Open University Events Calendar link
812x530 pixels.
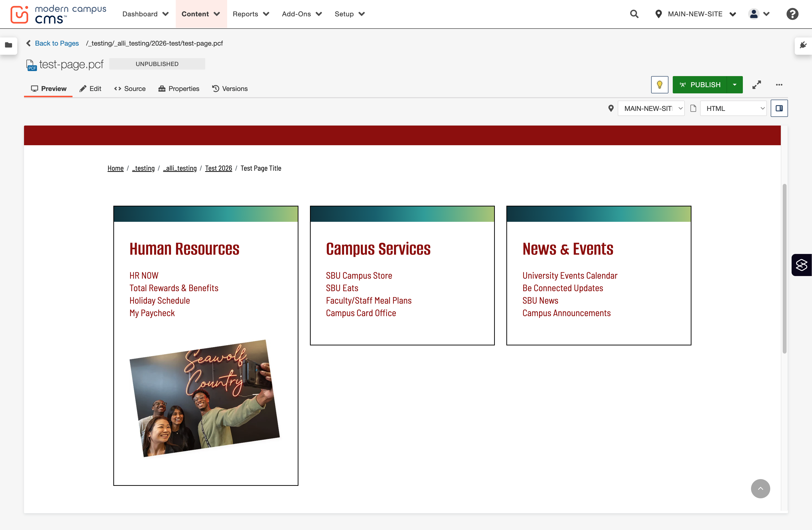570,276
